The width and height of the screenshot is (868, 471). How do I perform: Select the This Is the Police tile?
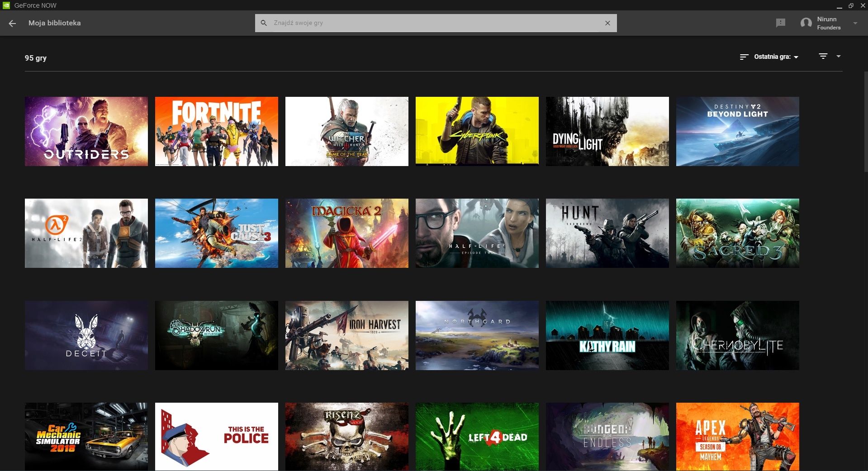(216, 437)
